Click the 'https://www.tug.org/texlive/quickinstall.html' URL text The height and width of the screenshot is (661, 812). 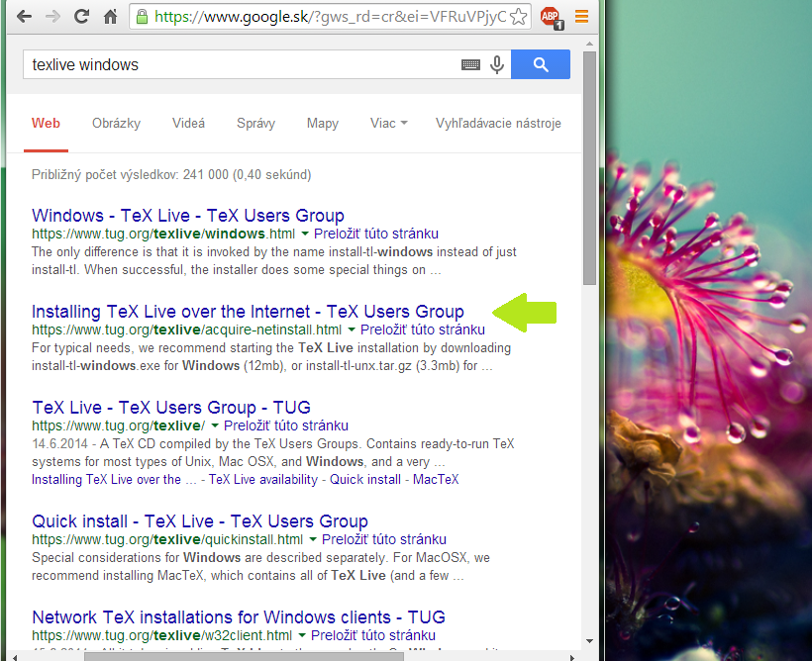[x=167, y=539]
